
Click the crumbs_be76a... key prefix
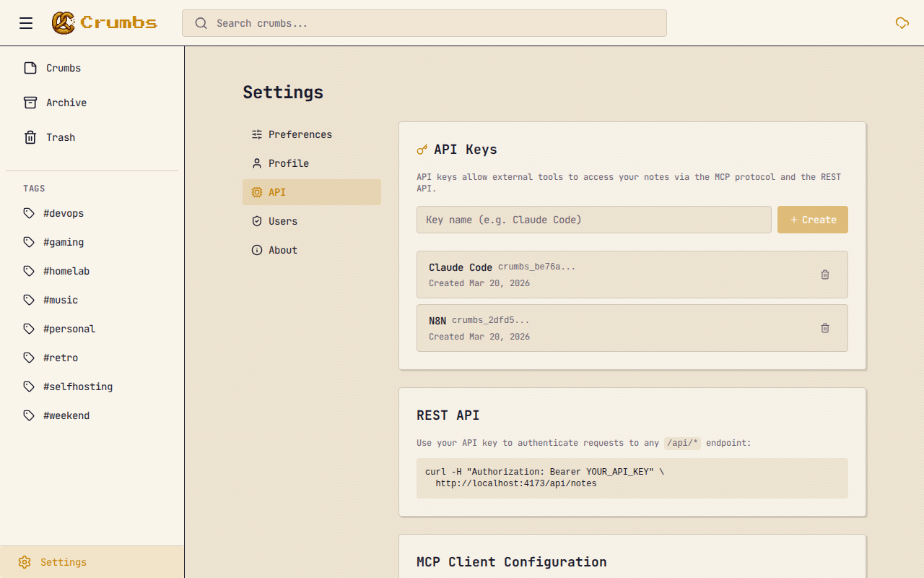point(537,267)
